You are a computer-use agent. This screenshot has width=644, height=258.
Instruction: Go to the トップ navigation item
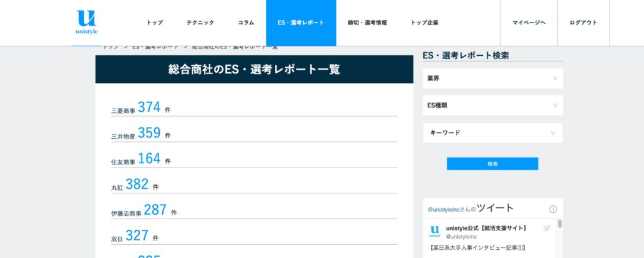pyautogui.click(x=155, y=23)
